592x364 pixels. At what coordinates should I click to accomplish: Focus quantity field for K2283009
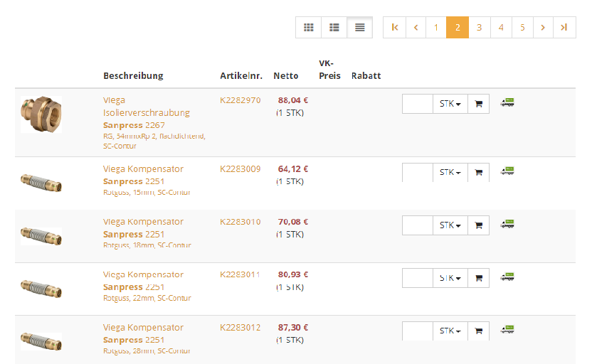(x=417, y=172)
